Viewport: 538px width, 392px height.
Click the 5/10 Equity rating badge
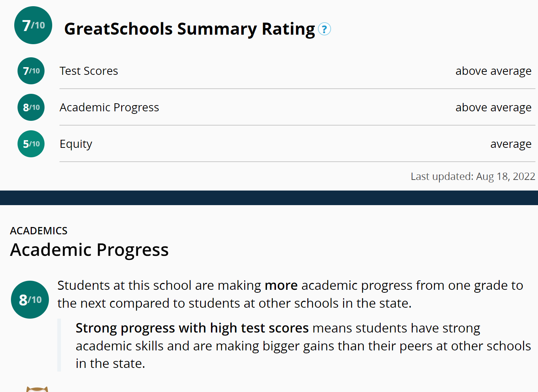pyautogui.click(x=31, y=144)
